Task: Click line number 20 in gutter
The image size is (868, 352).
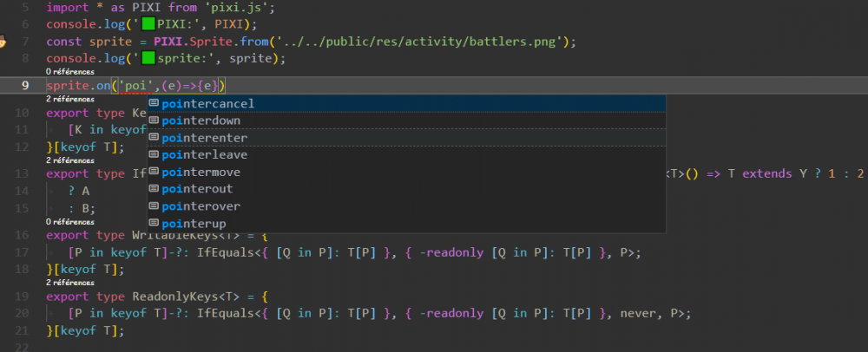Action: coord(22,314)
